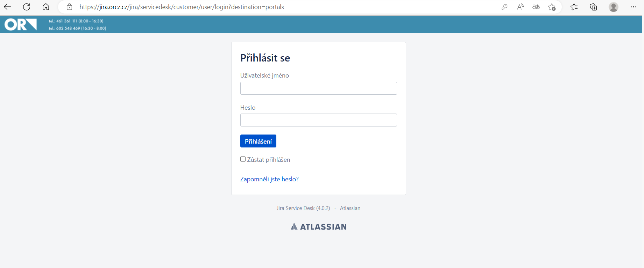Open the browser profile menu
Screen dimensions: 644x268
point(614,7)
